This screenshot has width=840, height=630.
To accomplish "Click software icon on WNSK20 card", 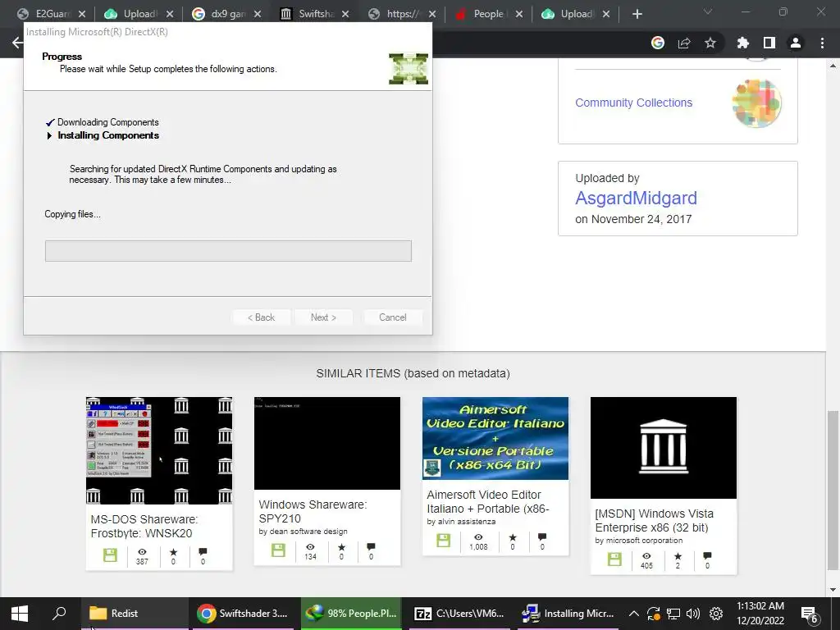I will coord(111,555).
